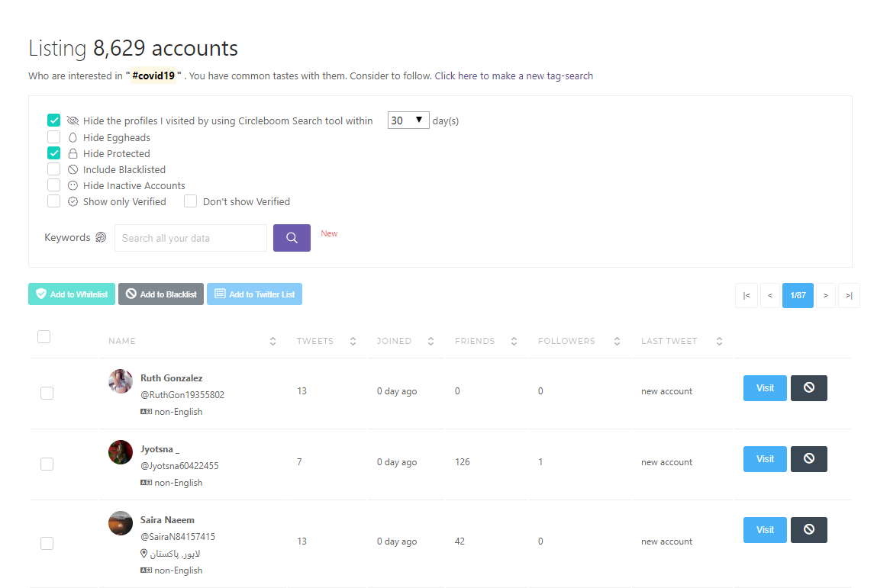Focus the Search all your data field

point(191,238)
